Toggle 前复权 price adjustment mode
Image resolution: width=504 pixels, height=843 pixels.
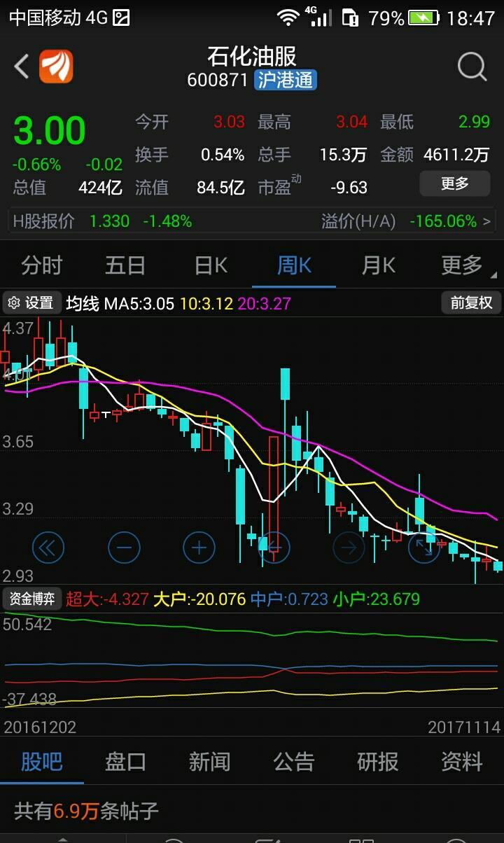(x=471, y=302)
